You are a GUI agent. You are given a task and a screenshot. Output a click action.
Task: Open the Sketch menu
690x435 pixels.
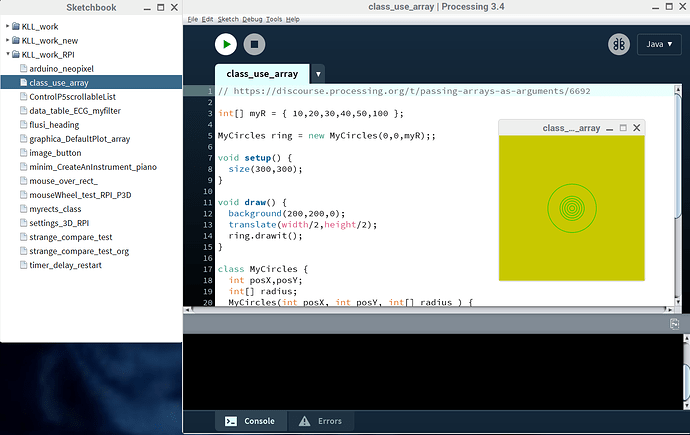click(228, 19)
